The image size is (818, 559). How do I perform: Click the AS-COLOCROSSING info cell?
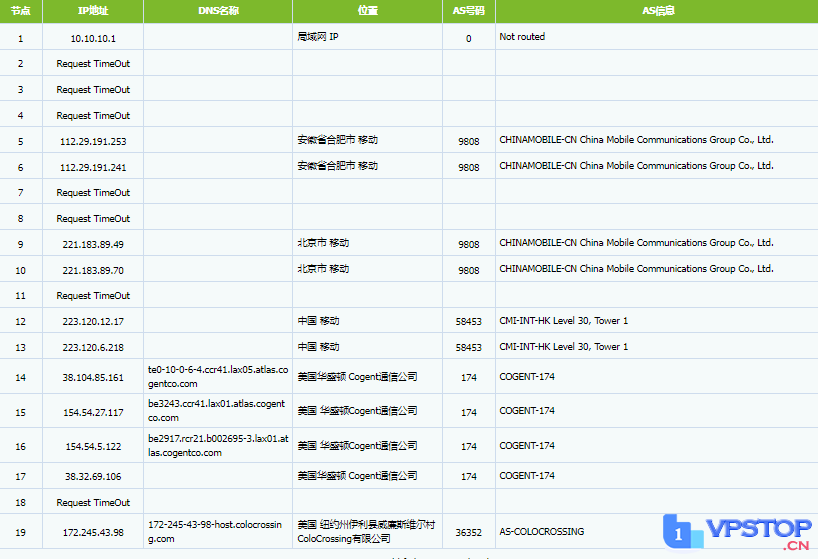click(542, 532)
